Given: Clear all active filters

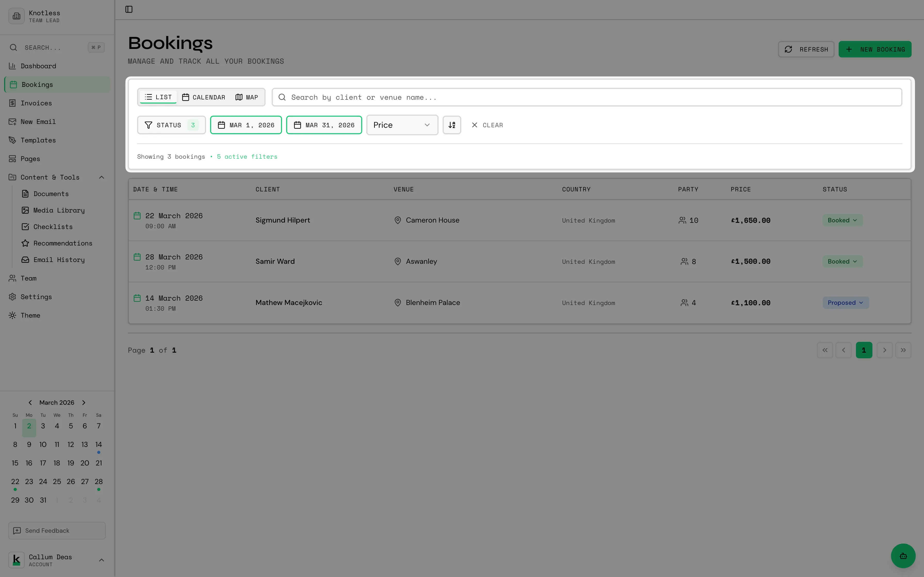Looking at the screenshot, I should tap(487, 125).
